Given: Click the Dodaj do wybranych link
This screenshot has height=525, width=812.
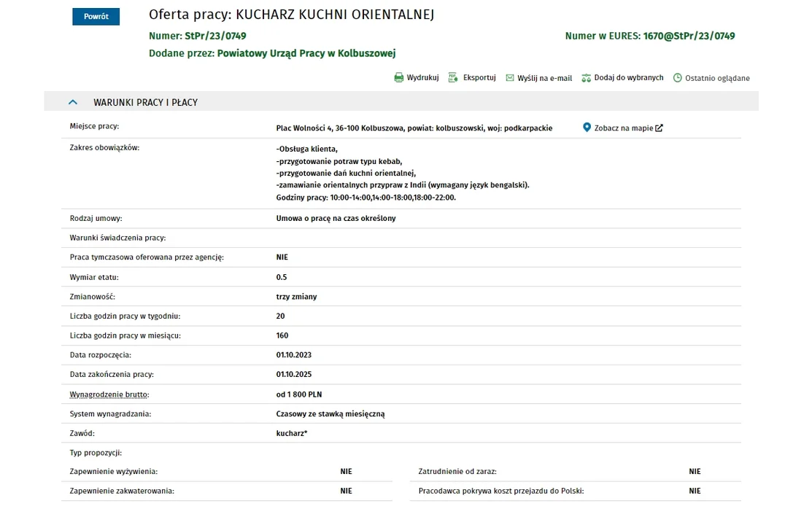Looking at the screenshot, I should click(x=629, y=78).
